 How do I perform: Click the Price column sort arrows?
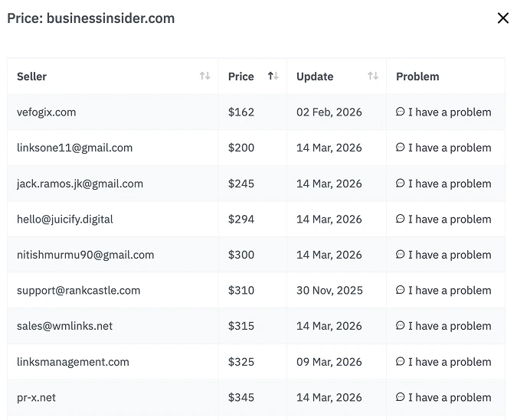pyautogui.click(x=273, y=76)
